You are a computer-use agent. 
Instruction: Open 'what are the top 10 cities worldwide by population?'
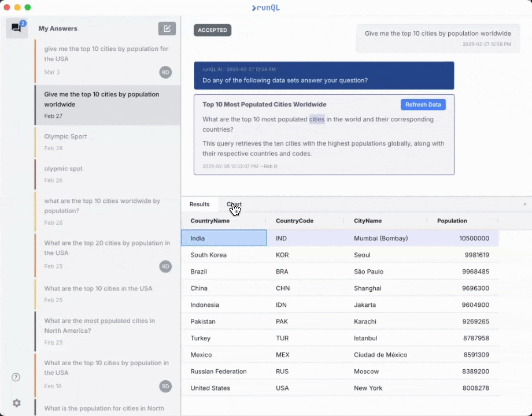pos(108,211)
